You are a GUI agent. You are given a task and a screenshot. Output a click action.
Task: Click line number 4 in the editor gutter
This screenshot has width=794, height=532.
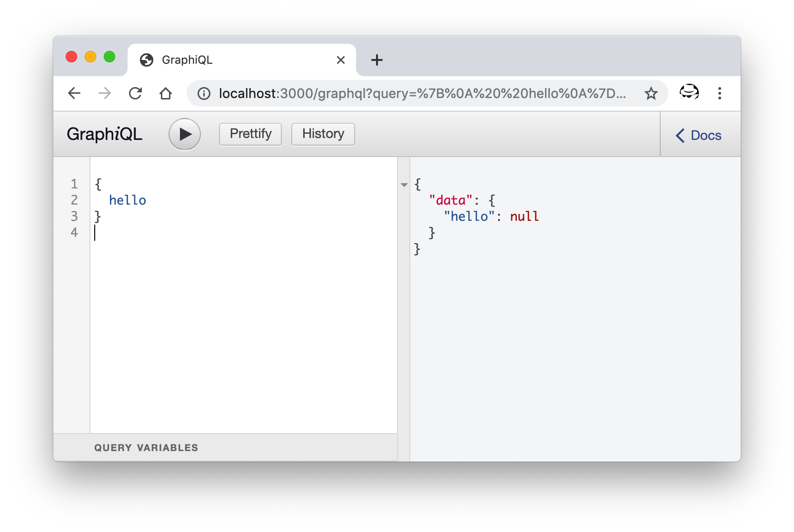click(74, 233)
